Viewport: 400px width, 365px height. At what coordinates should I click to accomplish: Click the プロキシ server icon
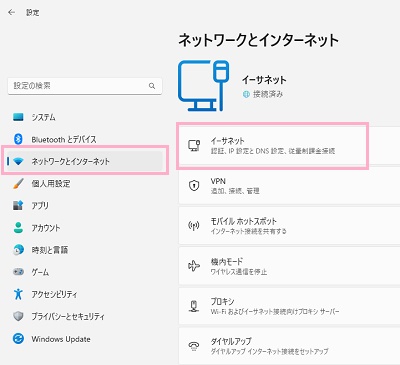(194, 306)
